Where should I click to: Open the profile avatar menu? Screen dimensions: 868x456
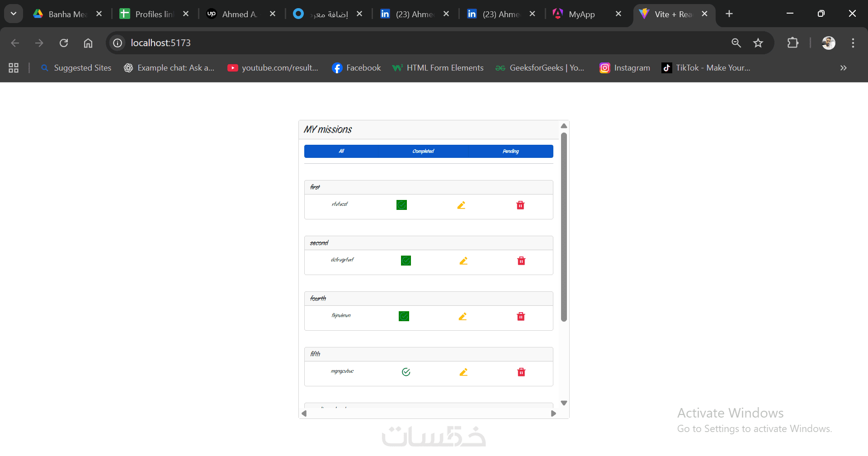click(x=829, y=43)
